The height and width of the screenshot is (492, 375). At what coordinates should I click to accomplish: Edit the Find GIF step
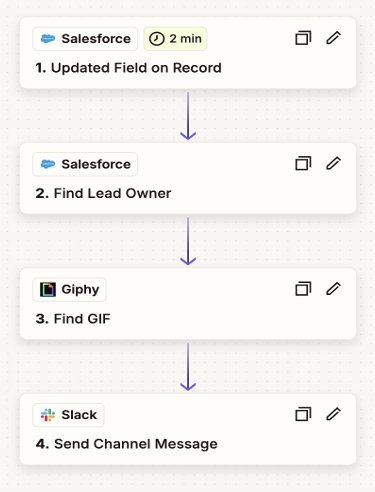click(x=333, y=289)
